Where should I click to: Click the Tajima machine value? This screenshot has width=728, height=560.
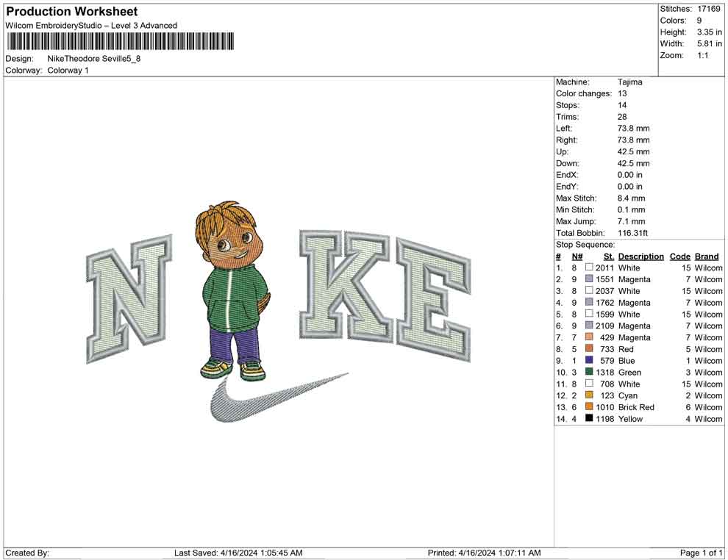[x=629, y=82]
